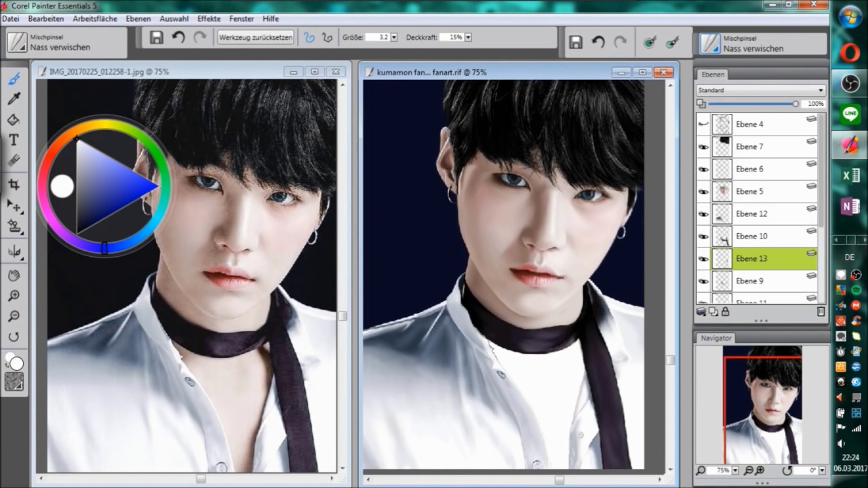868x488 pixels.
Task: Open the Ebenen menu in menu bar
Action: pos(138,19)
